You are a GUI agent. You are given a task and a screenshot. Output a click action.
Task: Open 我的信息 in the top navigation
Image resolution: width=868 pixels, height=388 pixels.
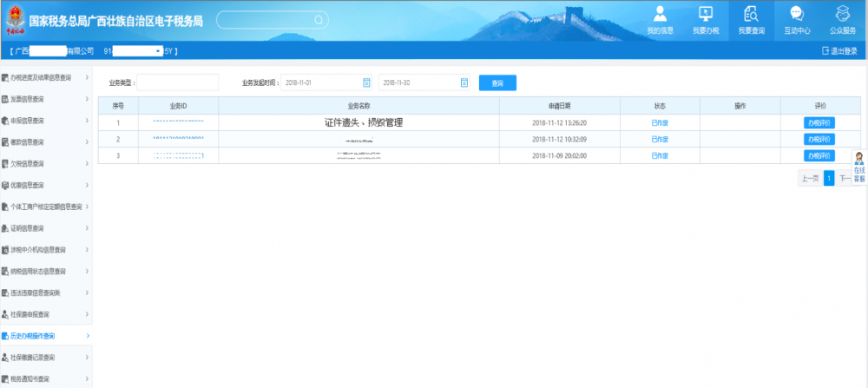click(x=660, y=21)
